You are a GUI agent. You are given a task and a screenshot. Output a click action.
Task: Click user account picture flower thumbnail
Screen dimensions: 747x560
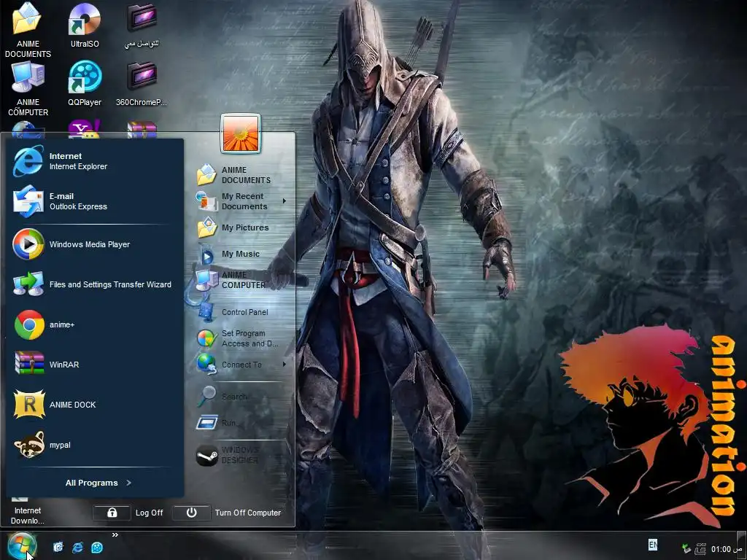pyautogui.click(x=241, y=134)
